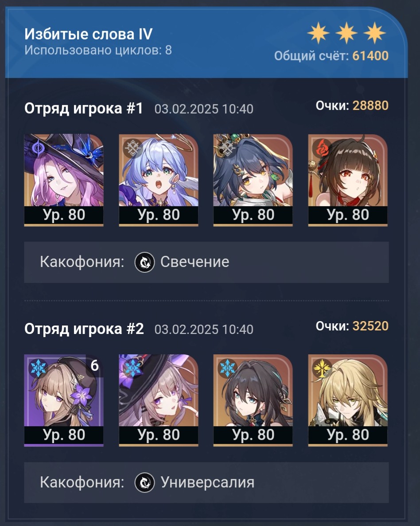This screenshot has height=526, width=420.
Task: Click the cacophony icon beside Универсалия
Action: 144,483
